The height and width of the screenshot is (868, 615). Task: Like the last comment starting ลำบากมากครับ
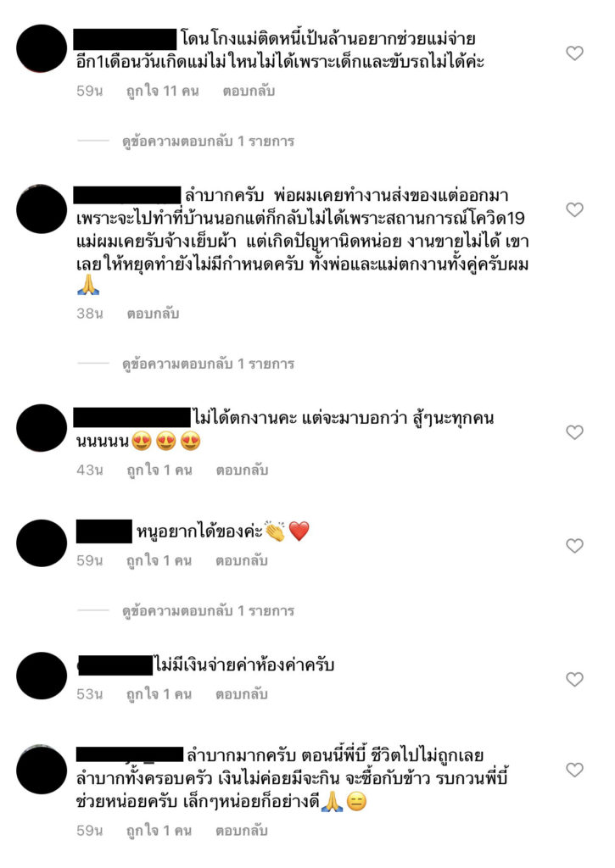pos(574,770)
